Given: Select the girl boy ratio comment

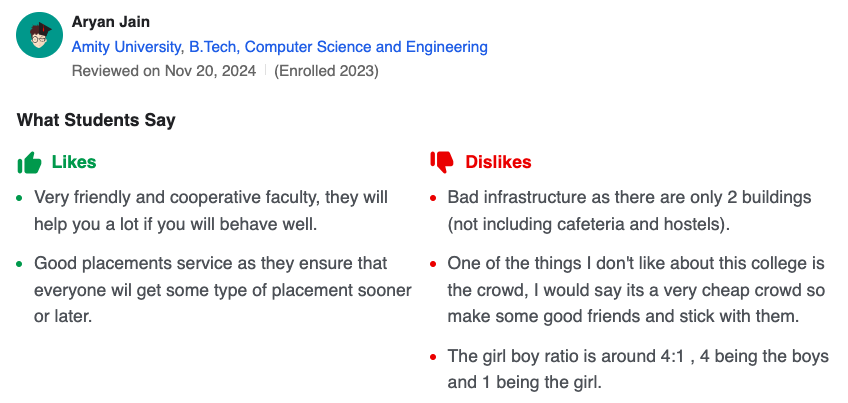Looking at the screenshot, I should tap(637, 369).
